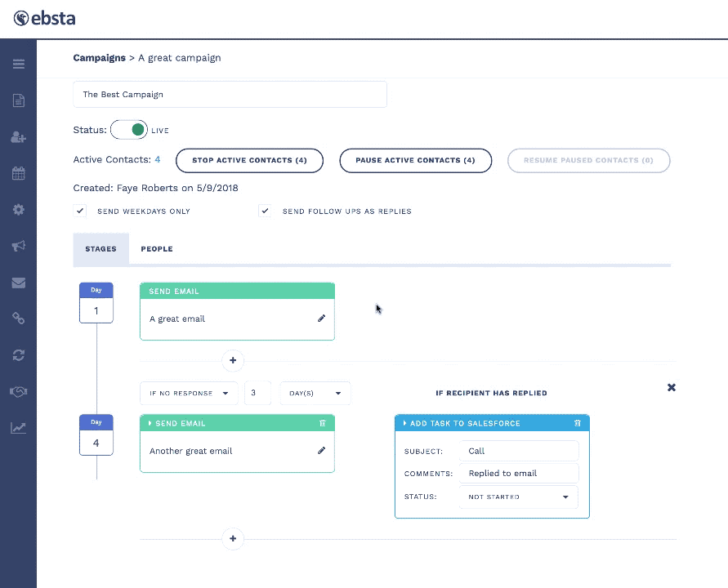Select the Stages tab
This screenshot has height=588, width=728.
point(100,249)
